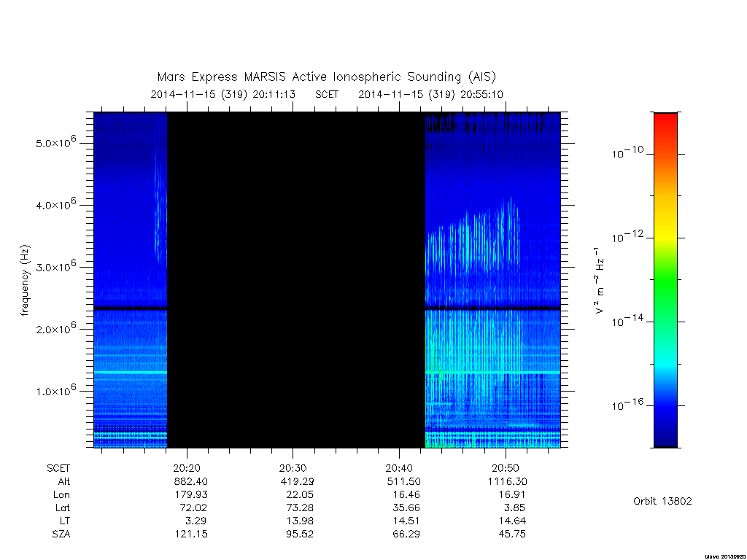The height and width of the screenshot is (560, 747).
Task: Click the Orbit 13802 label
Action: pos(662,501)
